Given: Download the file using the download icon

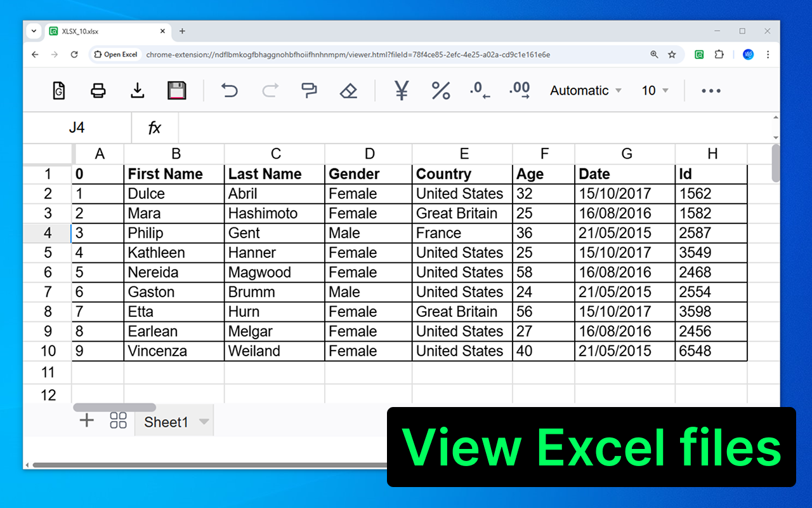Looking at the screenshot, I should pyautogui.click(x=137, y=91).
